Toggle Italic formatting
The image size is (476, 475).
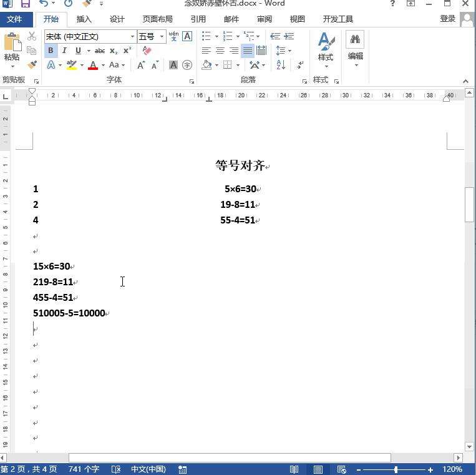(64, 51)
